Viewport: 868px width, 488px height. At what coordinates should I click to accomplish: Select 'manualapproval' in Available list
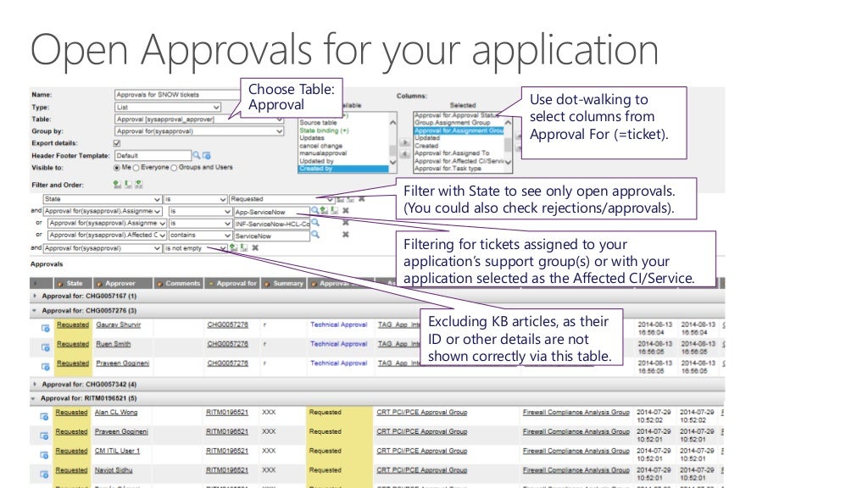tap(323, 153)
